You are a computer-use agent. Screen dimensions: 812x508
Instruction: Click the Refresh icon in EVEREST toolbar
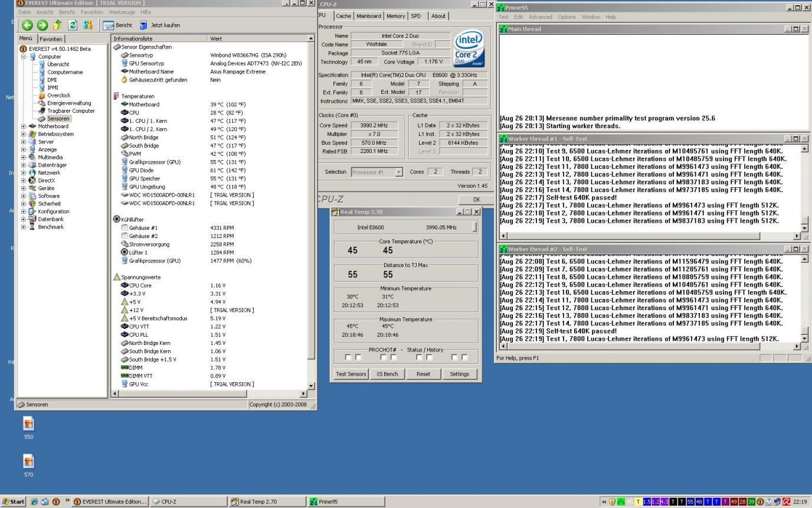73,25
